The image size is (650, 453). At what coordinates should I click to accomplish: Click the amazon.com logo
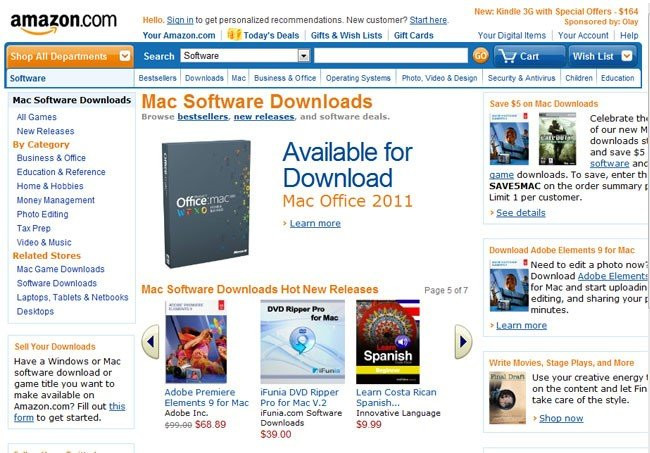63,23
